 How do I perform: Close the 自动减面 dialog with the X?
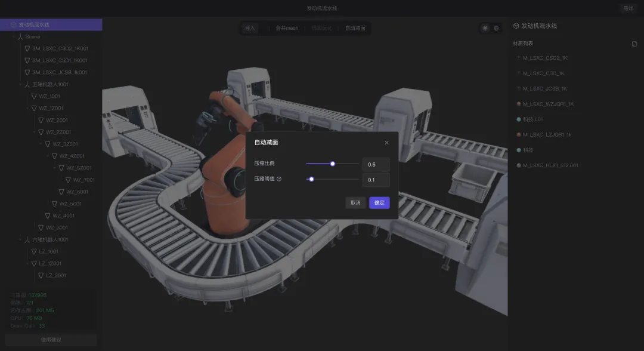coord(386,143)
